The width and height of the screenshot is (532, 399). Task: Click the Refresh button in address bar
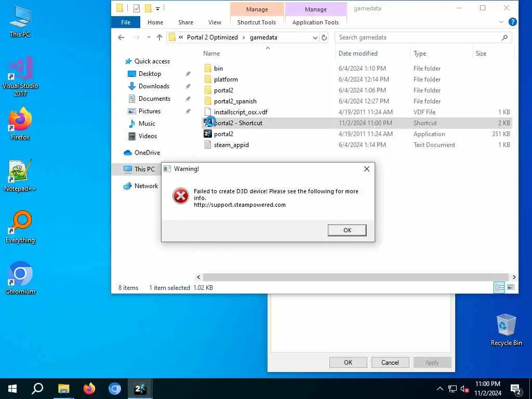[x=324, y=37]
